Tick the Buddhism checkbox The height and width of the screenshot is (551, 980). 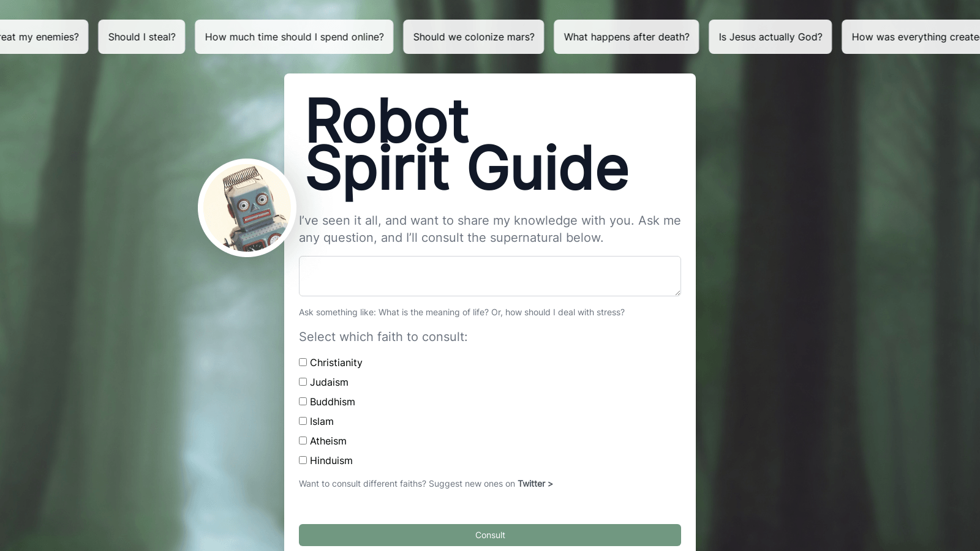tap(303, 402)
